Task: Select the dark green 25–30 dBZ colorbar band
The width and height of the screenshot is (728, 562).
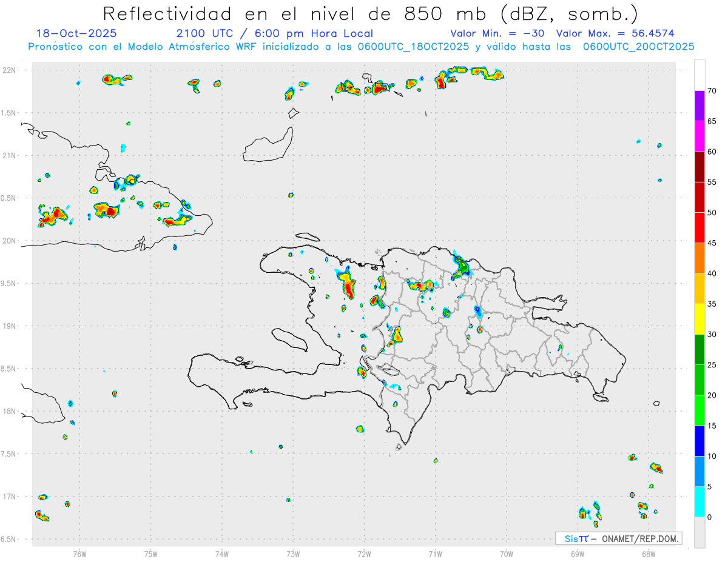Action: (x=699, y=350)
